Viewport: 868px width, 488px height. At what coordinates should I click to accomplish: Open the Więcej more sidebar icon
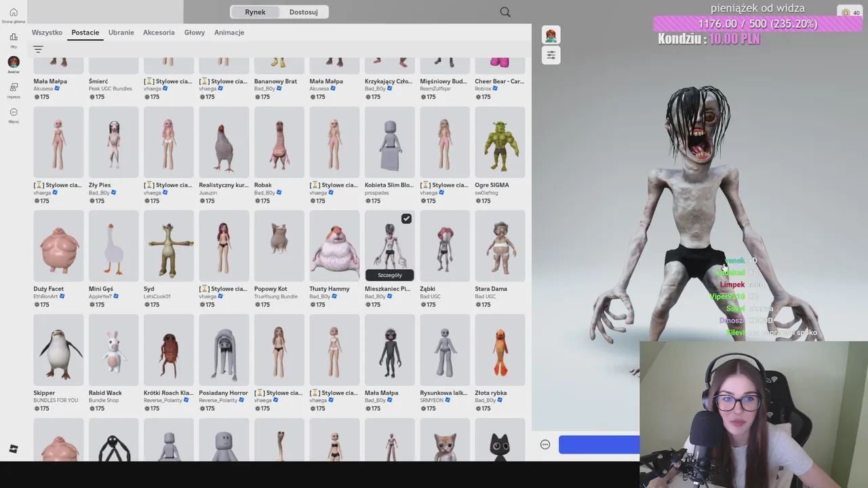click(x=14, y=112)
